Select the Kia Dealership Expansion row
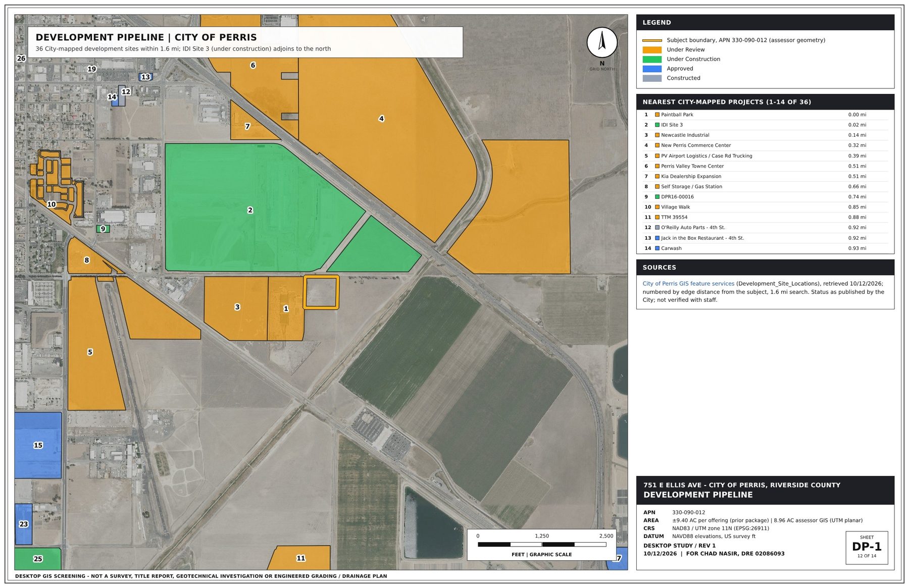The image size is (909, 588). pos(765,176)
